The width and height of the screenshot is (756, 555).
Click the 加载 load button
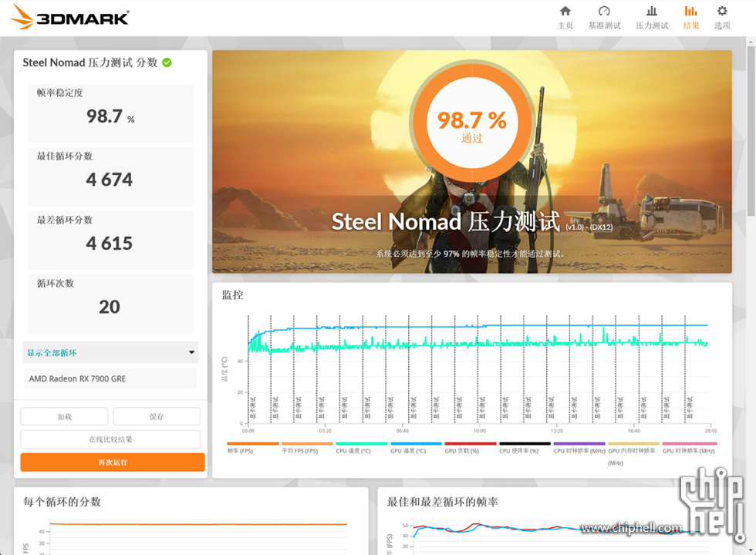point(64,417)
